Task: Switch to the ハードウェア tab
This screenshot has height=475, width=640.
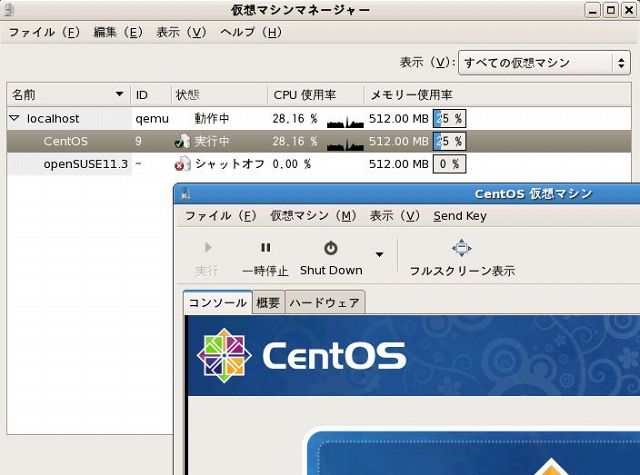Action: pyautogui.click(x=324, y=303)
